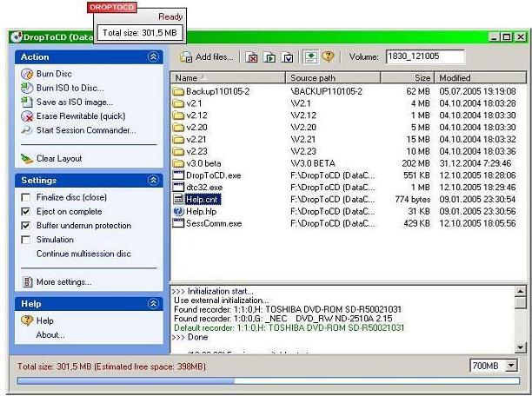Select the v2.12 folder row name
The width and height of the screenshot is (532, 396).
click(x=196, y=115)
